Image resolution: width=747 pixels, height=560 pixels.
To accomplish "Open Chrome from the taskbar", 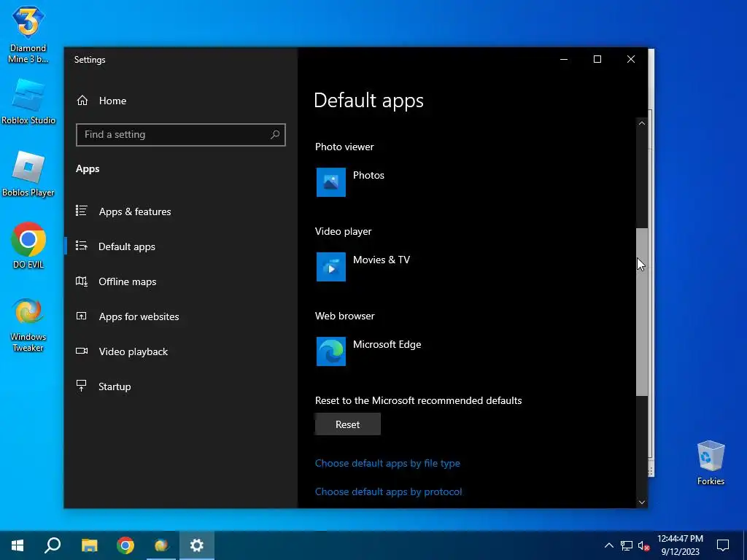I will pos(125,545).
